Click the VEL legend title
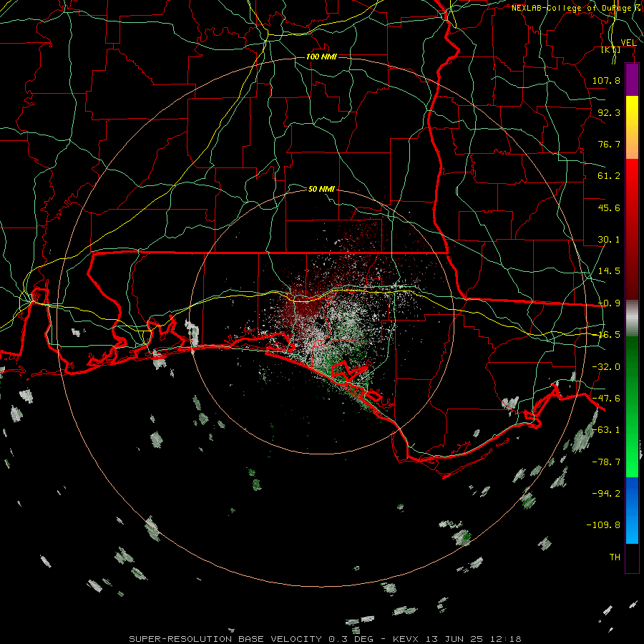Image resolution: width=644 pixels, height=644 pixels. [x=628, y=42]
